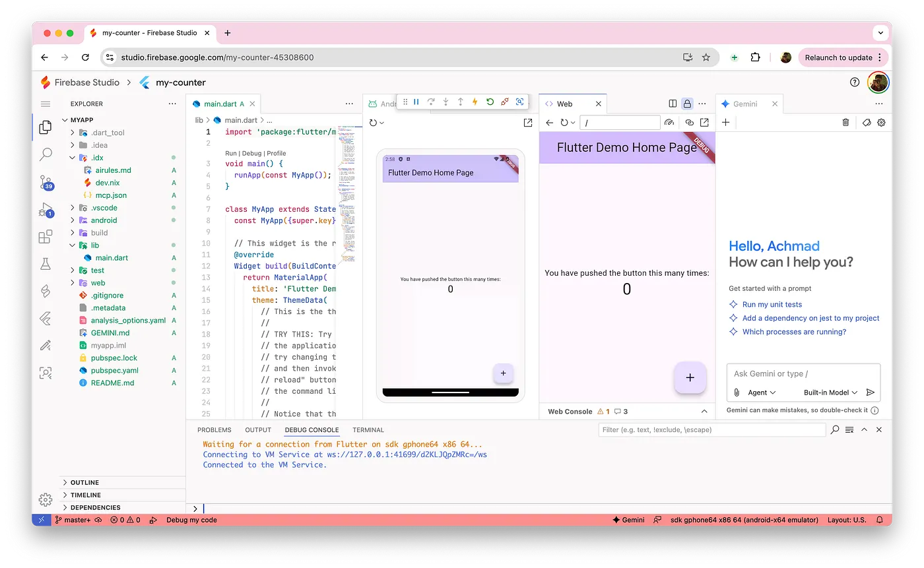Click Debug CodeLens above main function
924x568 pixels.
point(252,153)
